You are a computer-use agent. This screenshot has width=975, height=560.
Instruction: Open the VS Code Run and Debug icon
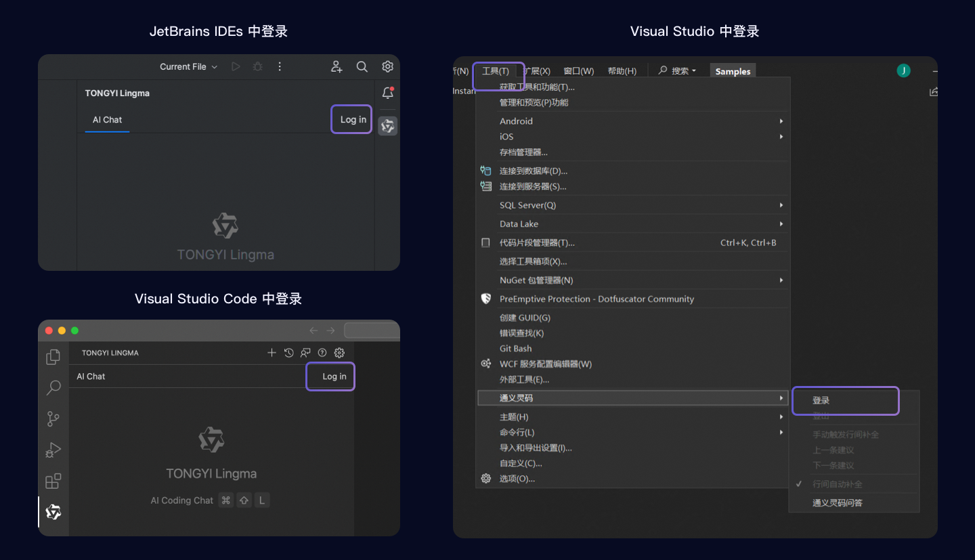[x=53, y=450]
